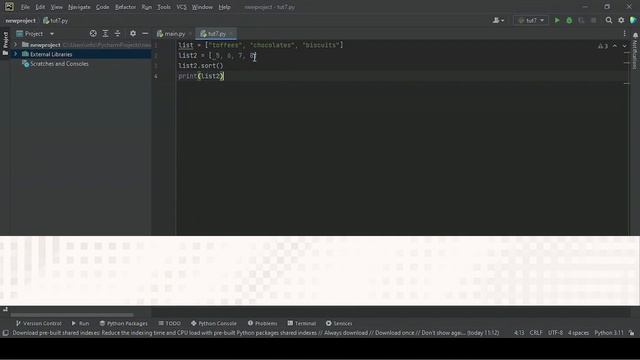This screenshot has height=360, width=640.
Task: Select opened file target icon in Project panel
Action: point(93,33)
